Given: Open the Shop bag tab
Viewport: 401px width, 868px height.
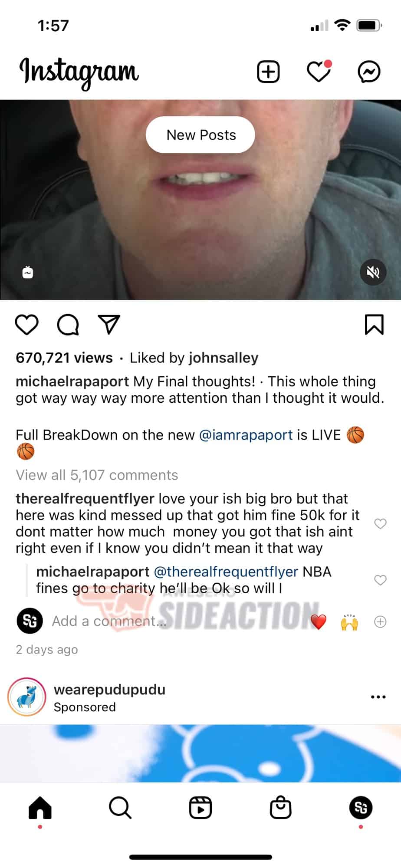Looking at the screenshot, I should 281,808.
